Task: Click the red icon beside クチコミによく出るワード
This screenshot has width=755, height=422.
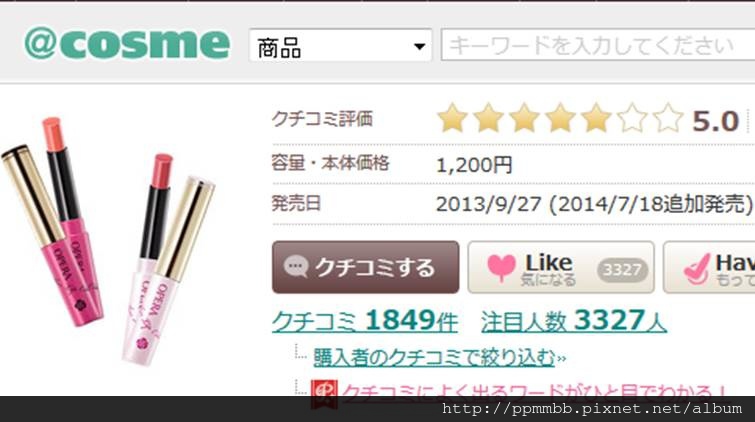Action: [x=324, y=391]
